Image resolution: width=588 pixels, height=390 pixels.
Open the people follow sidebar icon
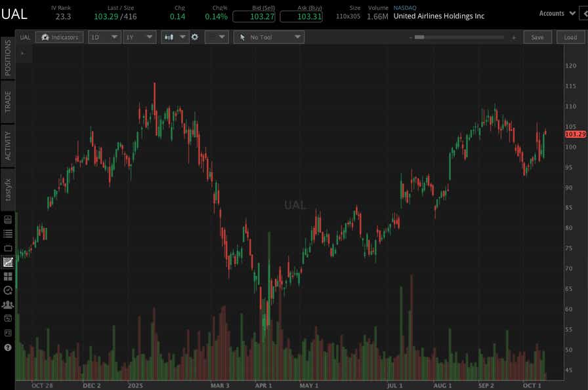tap(8, 305)
